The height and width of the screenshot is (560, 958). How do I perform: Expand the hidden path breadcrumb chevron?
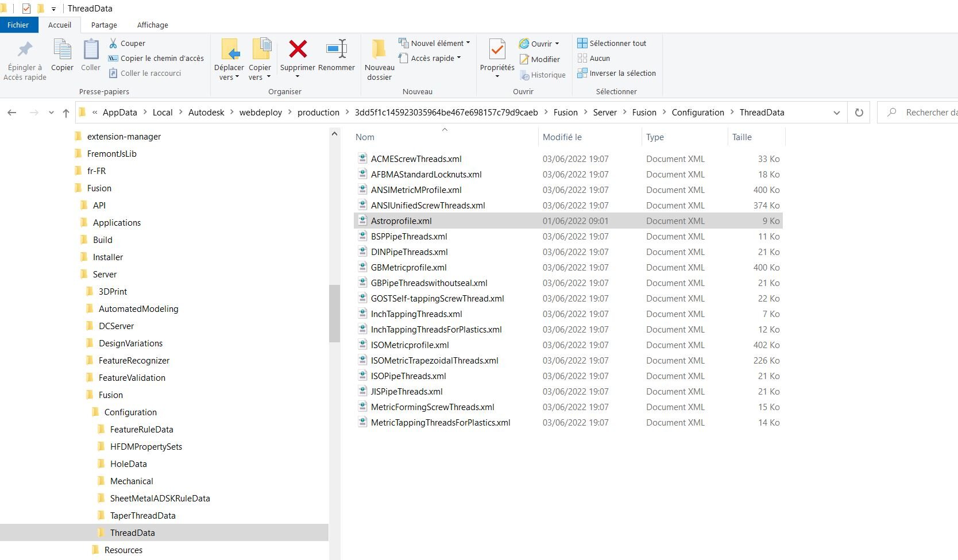coord(95,113)
